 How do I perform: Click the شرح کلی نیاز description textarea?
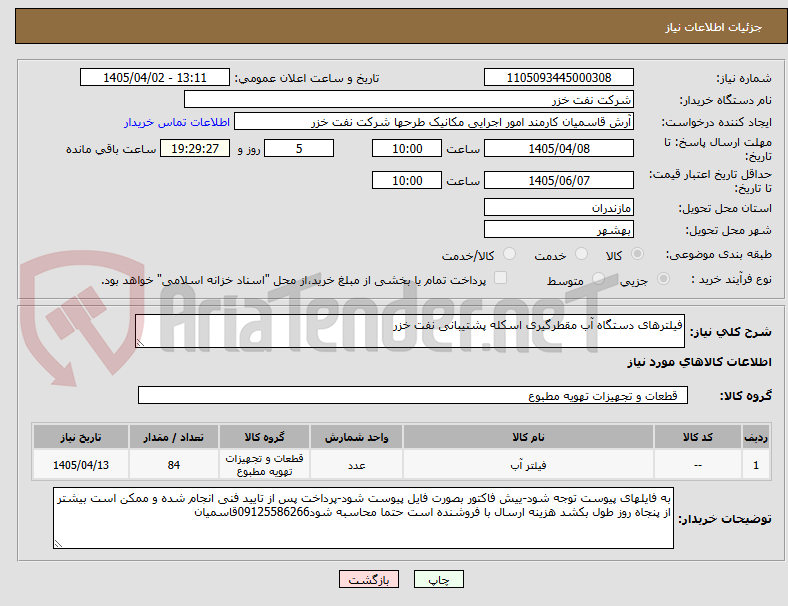(x=410, y=331)
